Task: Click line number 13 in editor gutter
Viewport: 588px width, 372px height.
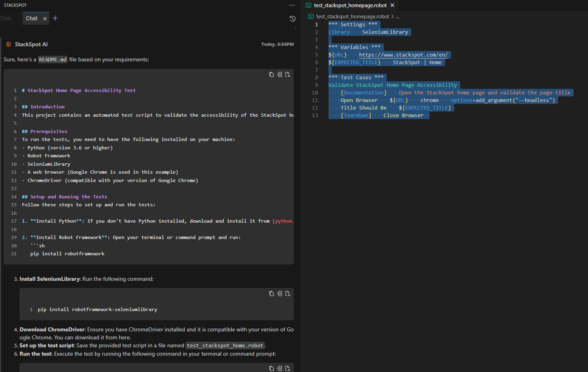Action: 315,116
